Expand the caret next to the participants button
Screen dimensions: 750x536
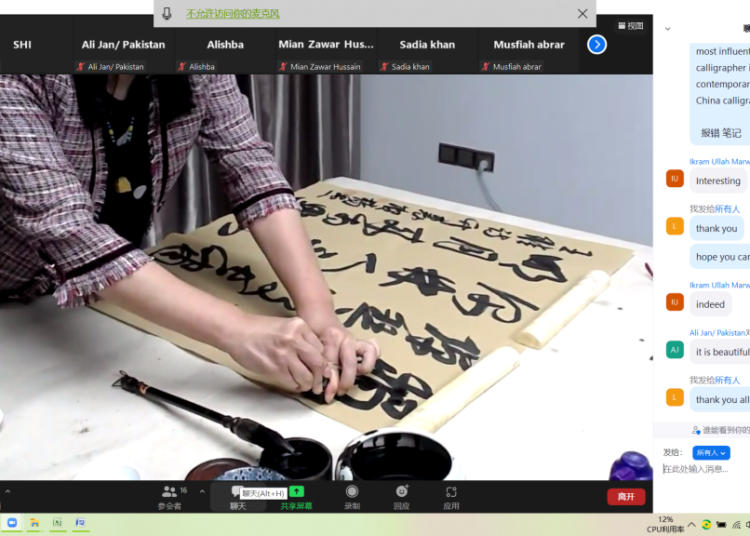tap(202, 491)
